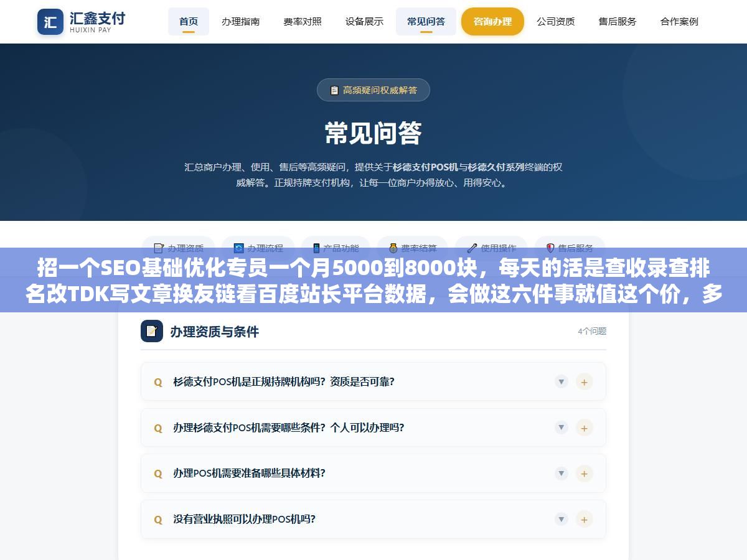This screenshot has width=747, height=560.
Task: Expand arrow for 需要哪些条件 question
Action: click(561, 427)
